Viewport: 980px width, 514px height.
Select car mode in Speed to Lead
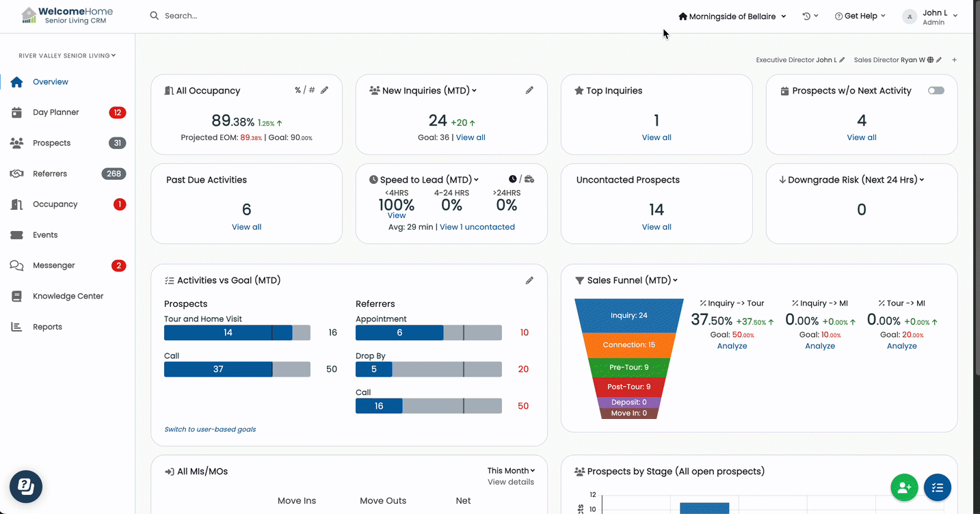coord(529,179)
